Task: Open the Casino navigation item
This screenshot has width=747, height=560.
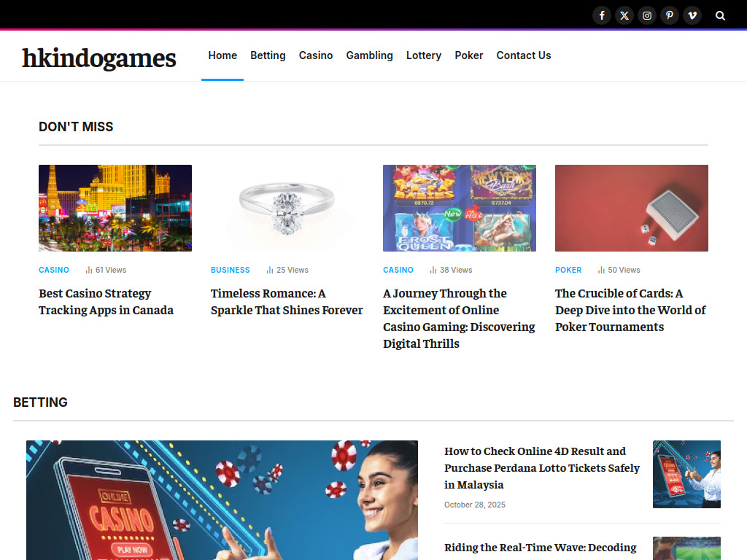Action: (x=316, y=55)
